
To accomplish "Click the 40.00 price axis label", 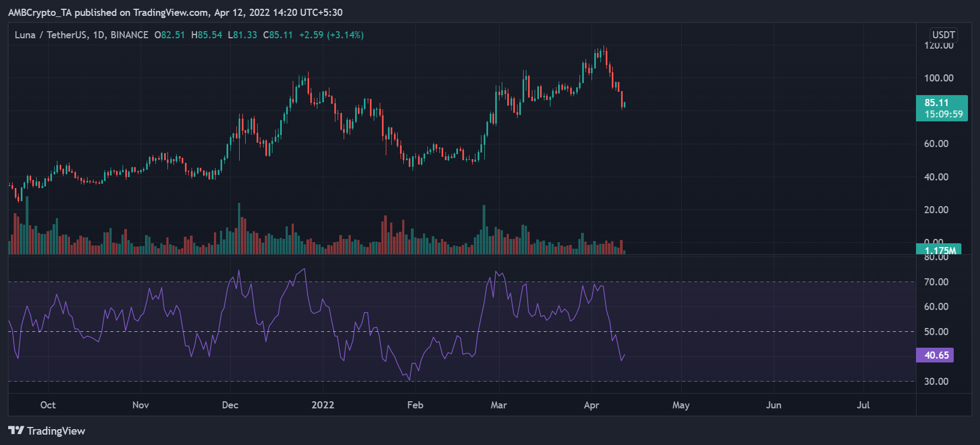I will [936, 177].
